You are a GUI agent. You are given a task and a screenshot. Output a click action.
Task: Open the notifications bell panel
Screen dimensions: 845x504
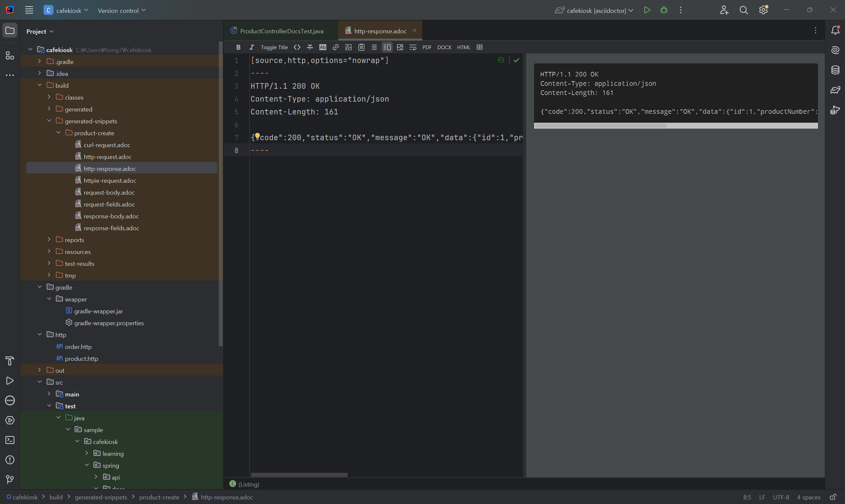pyautogui.click(x=835, y=31)
